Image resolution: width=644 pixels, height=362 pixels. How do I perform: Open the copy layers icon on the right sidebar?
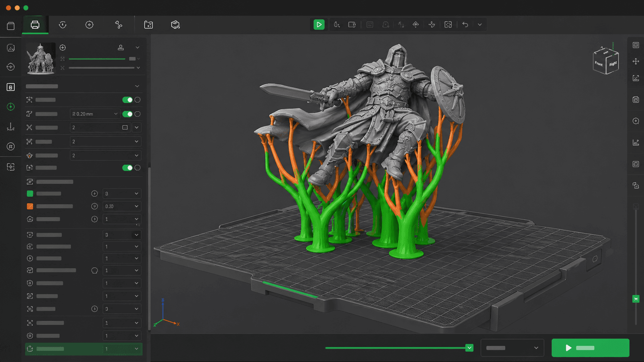636,185
